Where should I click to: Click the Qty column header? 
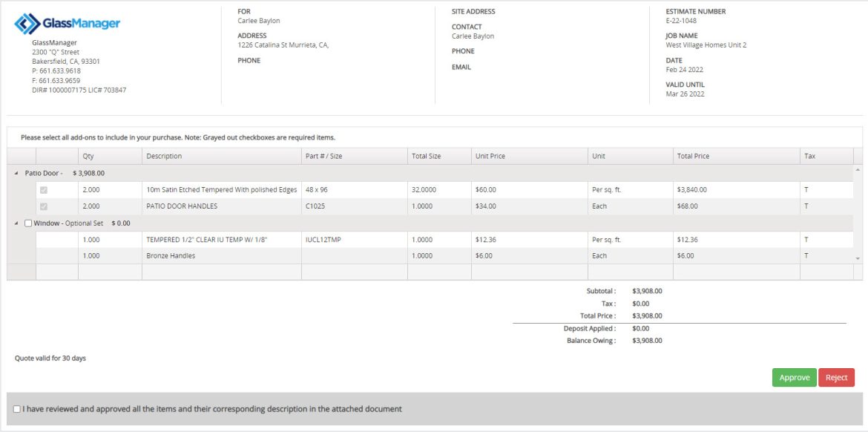point(88,157)
